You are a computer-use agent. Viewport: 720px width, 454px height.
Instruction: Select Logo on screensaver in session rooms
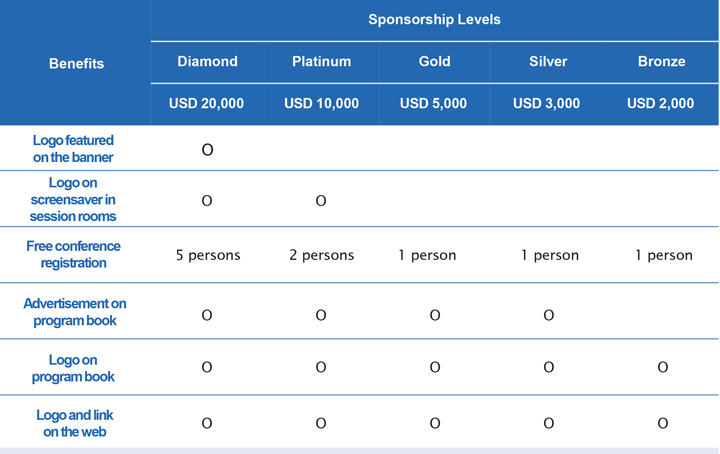[73, 199]
